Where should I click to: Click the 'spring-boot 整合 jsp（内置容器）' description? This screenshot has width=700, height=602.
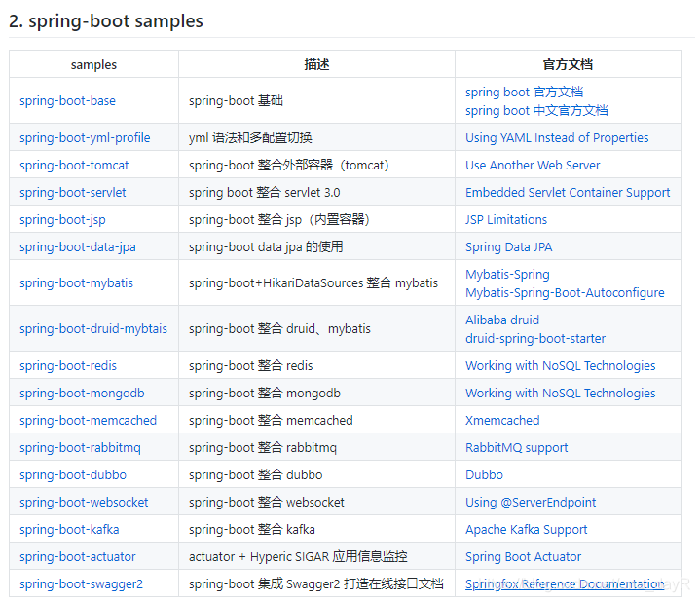279,220
